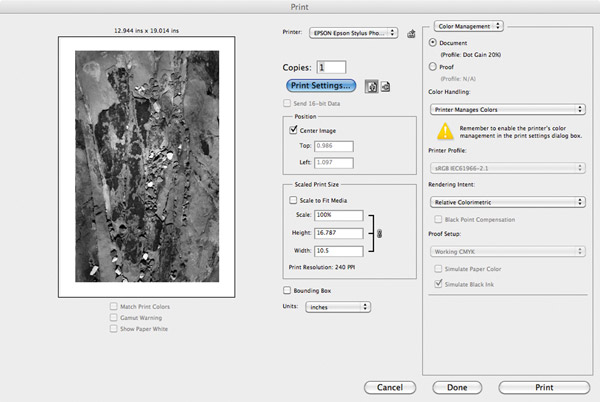Open the Printer selection dropdown
Image resolution: width=600 pixels, height=402 pixels.
pos(354,33)
